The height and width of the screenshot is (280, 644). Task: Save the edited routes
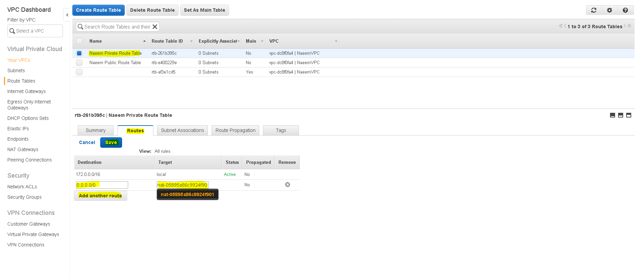pyautogui.click(x=111, y=142)
